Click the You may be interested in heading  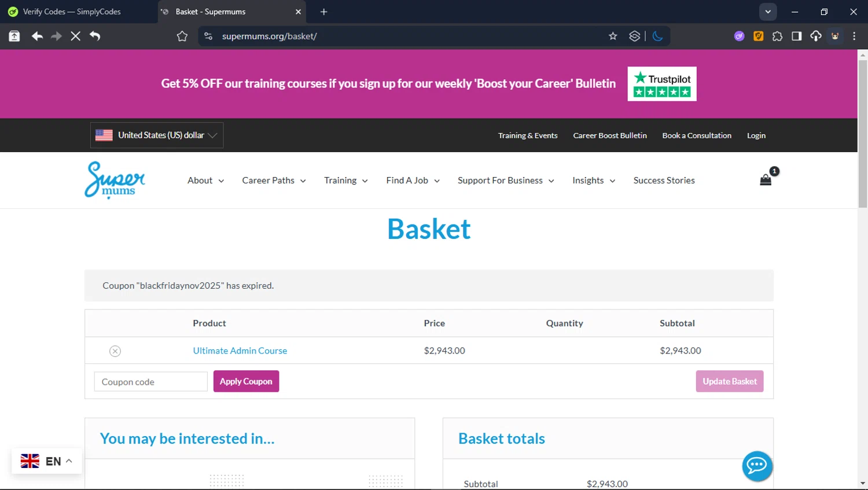[x=187, y=439]
